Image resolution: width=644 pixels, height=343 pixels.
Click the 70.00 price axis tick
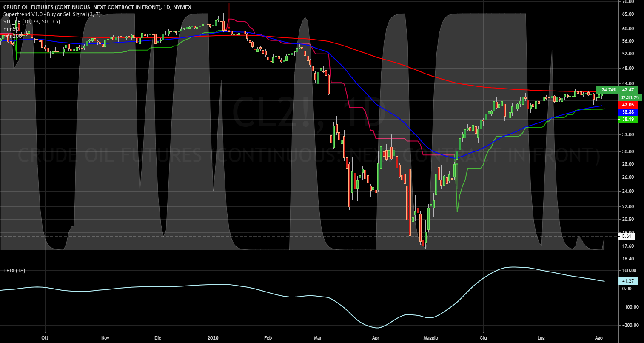click(628, 2)
